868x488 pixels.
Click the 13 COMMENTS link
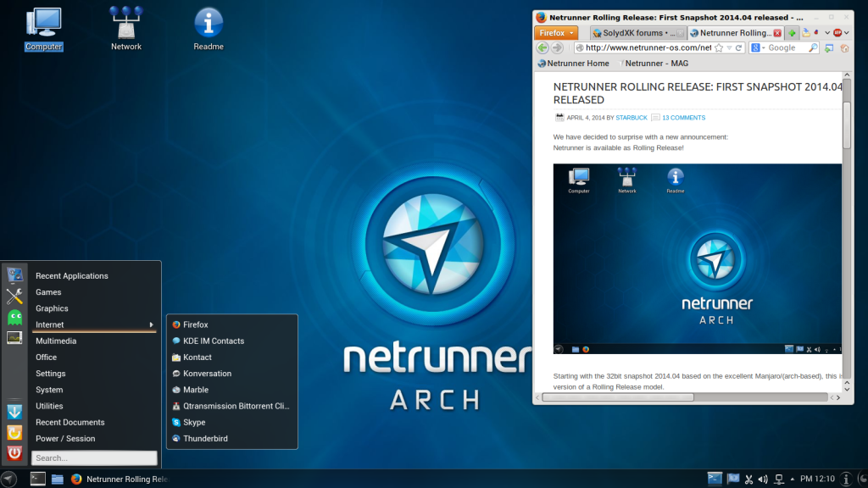pos(684,118)
